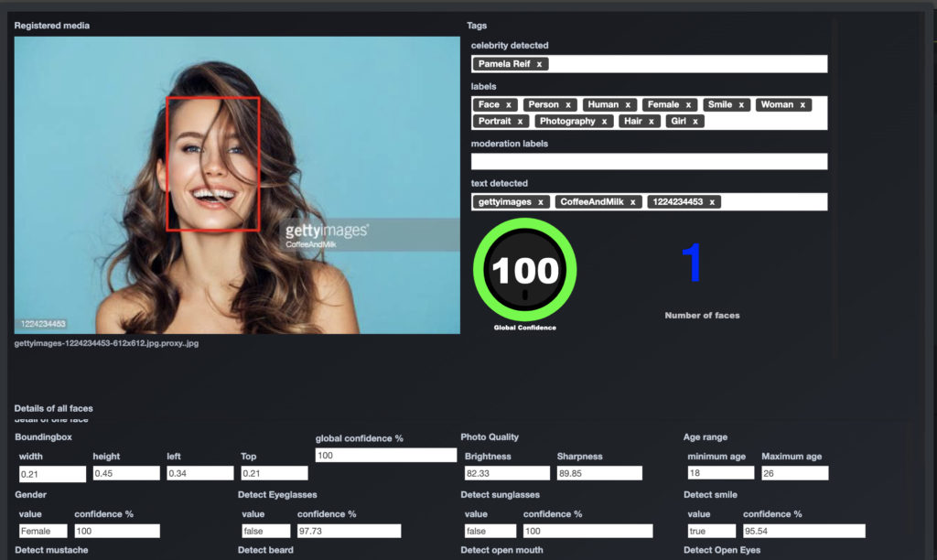Click the global confidence % field
Image resolution: width=937 pixels, height=560 pixels.
(x=386, y=456)
